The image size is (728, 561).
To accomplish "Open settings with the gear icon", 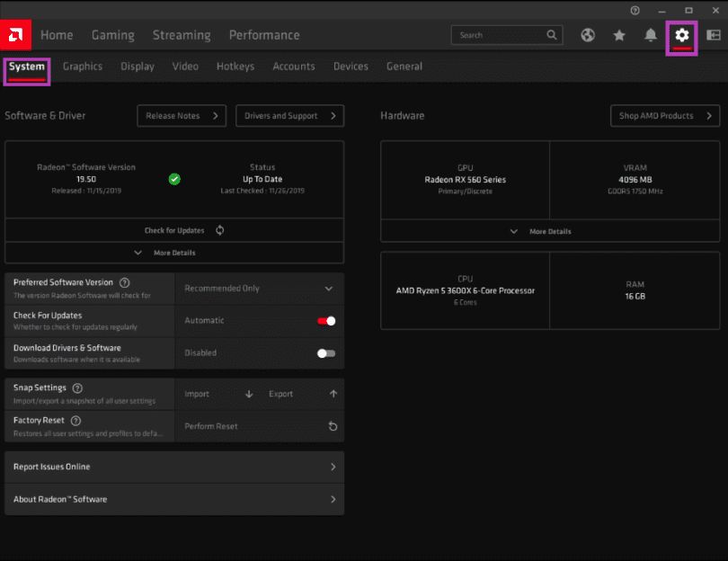I will (681, 35).
